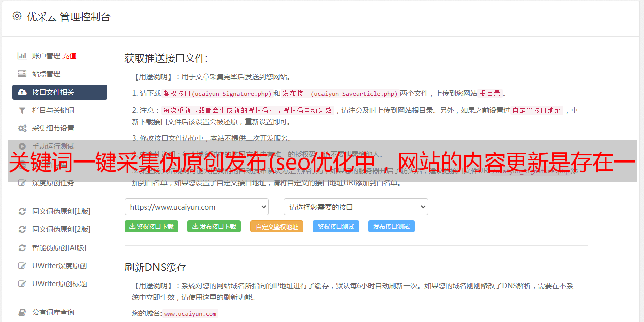Click the gears icon for 采集细节设置
The height and width of the screenshot is (322, 644).
click(x=22, y=128)
